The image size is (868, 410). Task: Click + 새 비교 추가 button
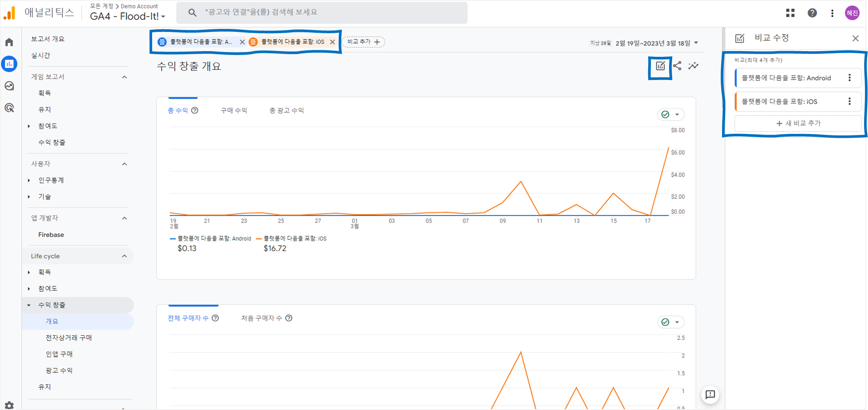[x=798, y=123]
